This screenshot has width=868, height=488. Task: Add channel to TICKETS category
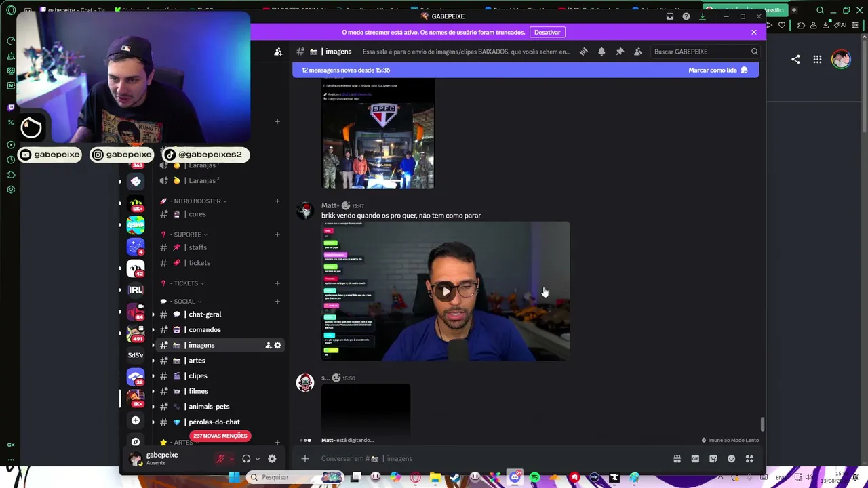(x=277, y=283)
